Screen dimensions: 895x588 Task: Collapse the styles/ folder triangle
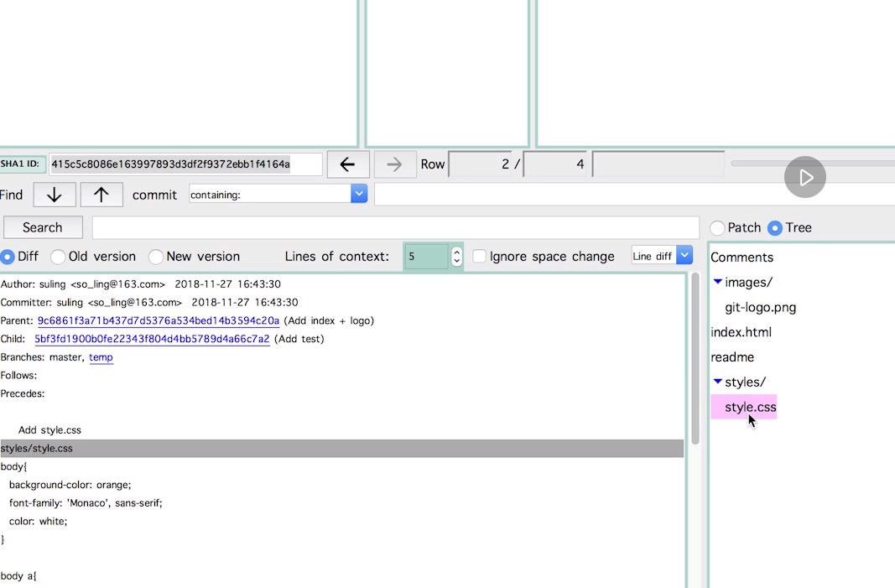[717, 381]
